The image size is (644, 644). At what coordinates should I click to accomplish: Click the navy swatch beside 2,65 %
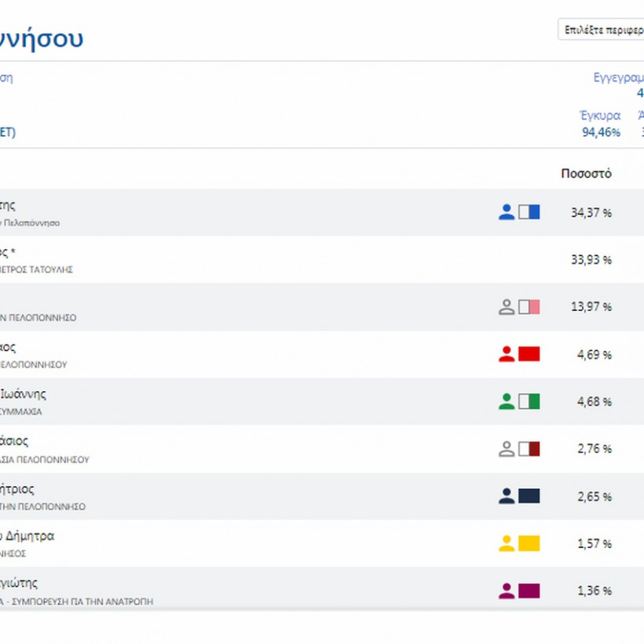coord(529,496)
